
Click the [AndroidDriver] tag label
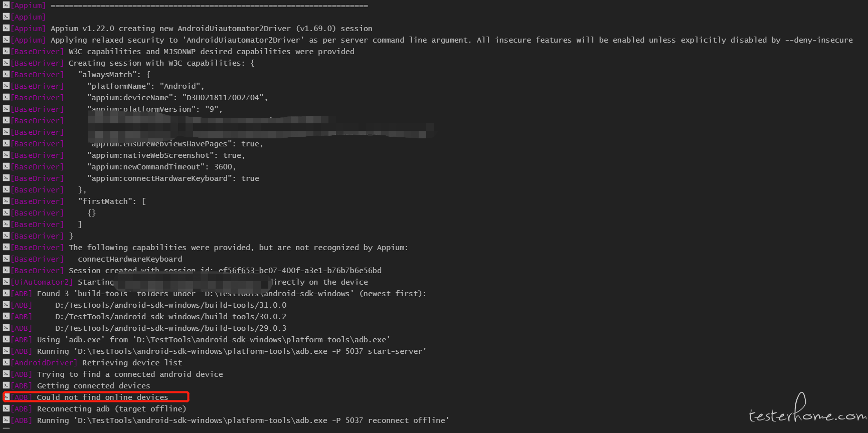pos(44,363)
